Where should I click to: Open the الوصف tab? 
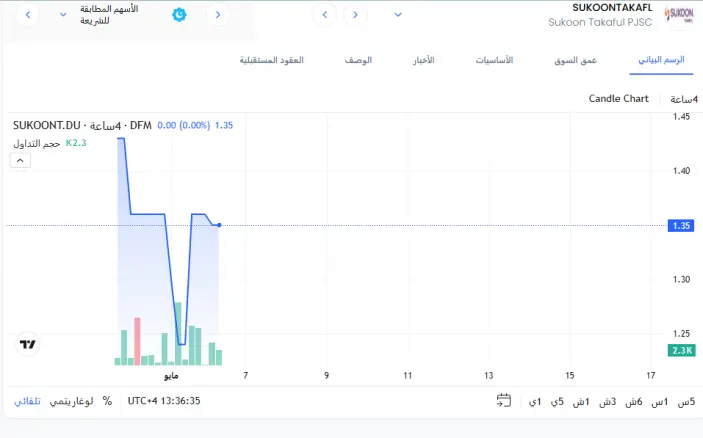pyautogui.click(x=358, y=60)
